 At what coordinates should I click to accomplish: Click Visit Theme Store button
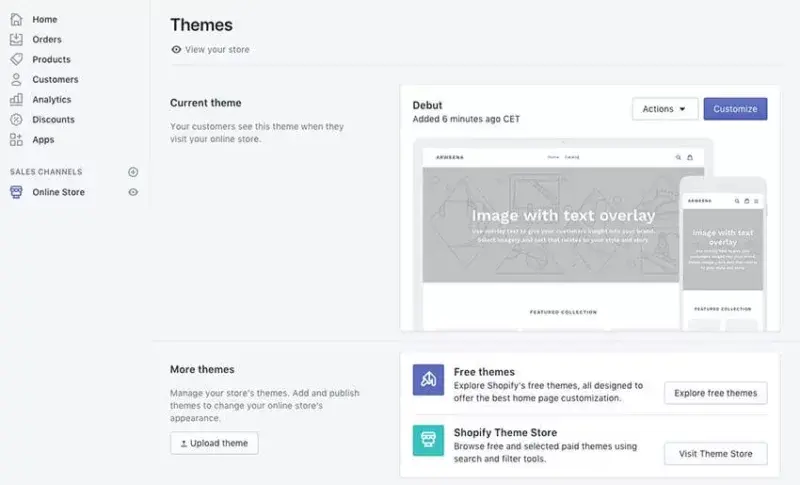coord(715,454)
